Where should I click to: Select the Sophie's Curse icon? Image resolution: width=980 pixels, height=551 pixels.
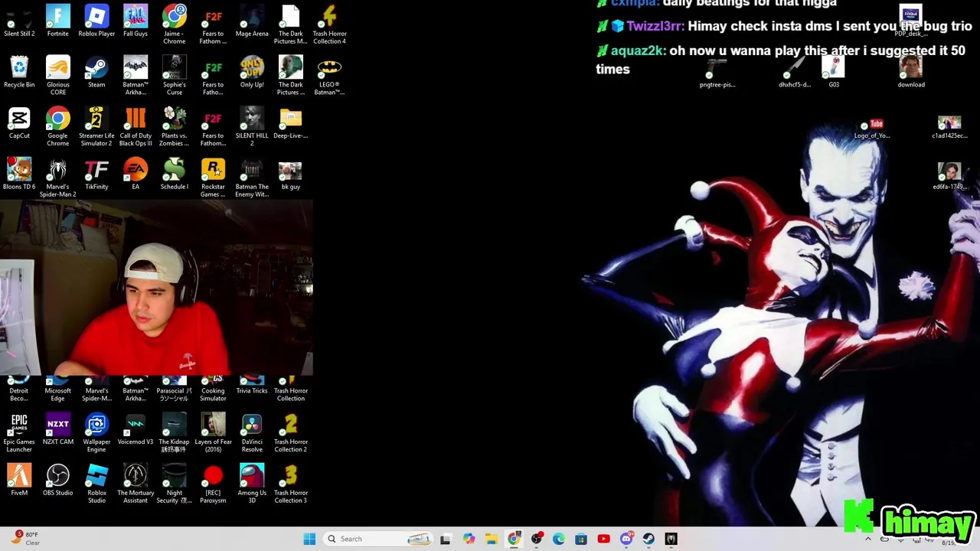pos(175,77)
